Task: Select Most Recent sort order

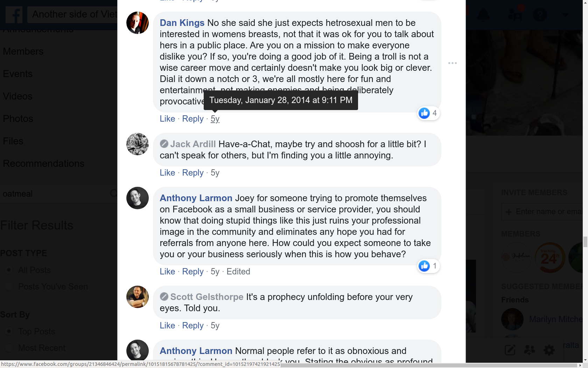Action: point(9,348)
